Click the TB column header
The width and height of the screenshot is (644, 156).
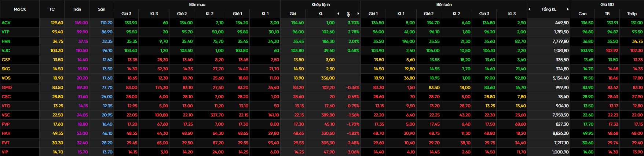pos(607,14)
